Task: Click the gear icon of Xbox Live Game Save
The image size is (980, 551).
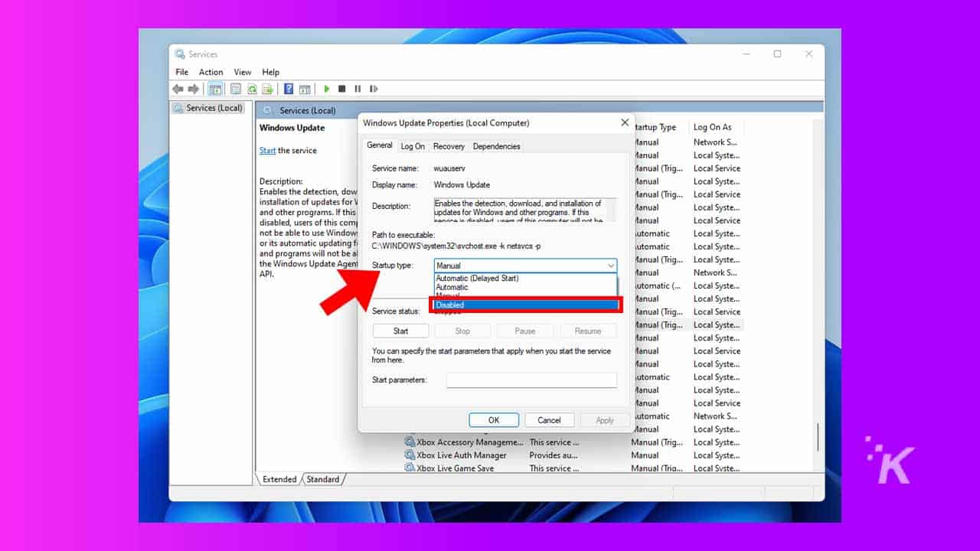Action: [x=410, y=468]
